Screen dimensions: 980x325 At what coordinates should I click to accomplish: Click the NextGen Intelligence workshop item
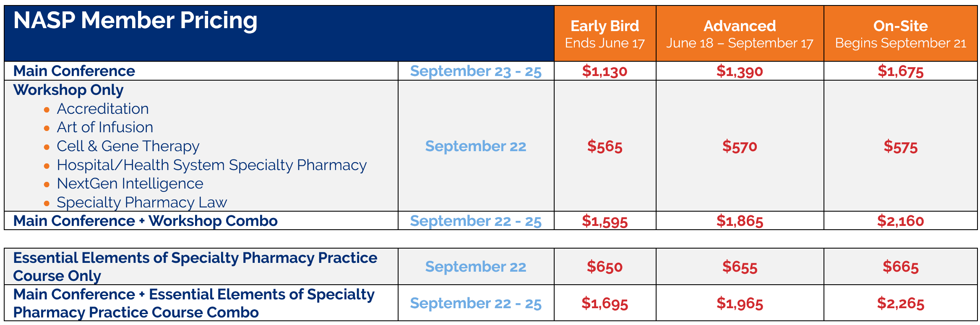pyautogui.click(x=130, y=183)
